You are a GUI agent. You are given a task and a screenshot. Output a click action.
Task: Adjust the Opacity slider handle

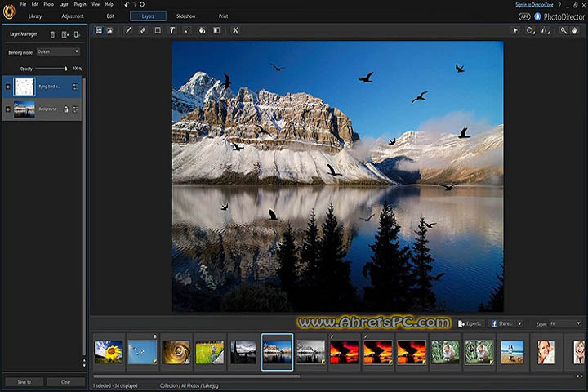point(66,69)
